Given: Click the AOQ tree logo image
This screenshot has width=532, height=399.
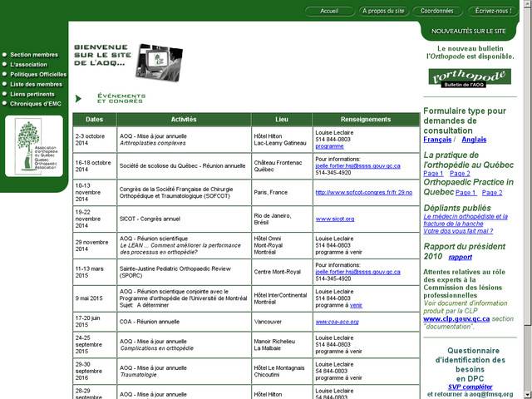Looking at the screenshot, I should [34, 146].
